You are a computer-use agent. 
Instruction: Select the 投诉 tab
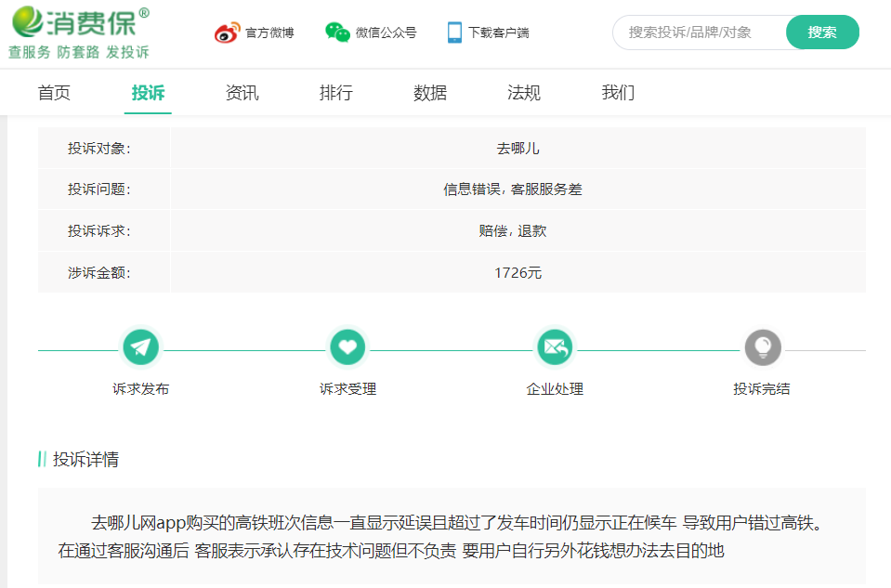pos(148,93)
